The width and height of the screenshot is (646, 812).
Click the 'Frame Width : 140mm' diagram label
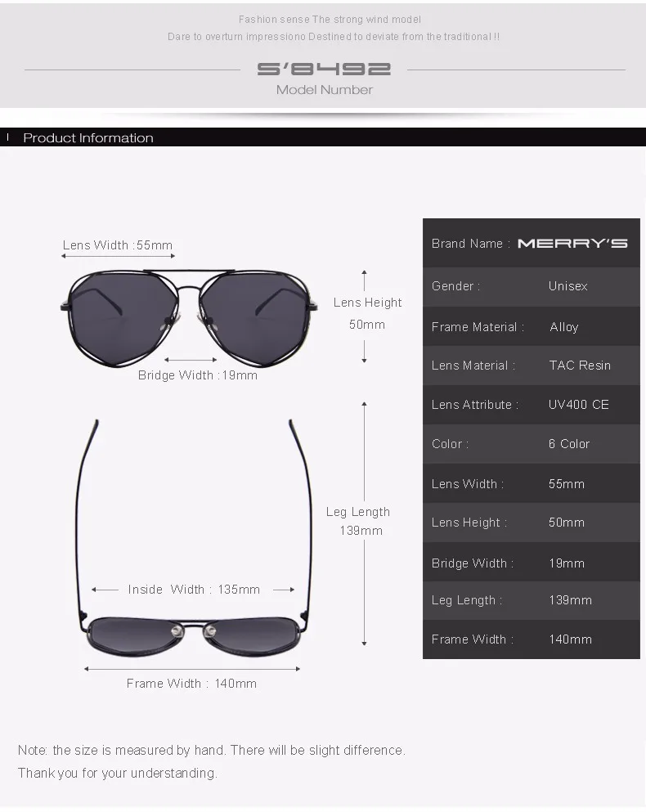[191, 684]
